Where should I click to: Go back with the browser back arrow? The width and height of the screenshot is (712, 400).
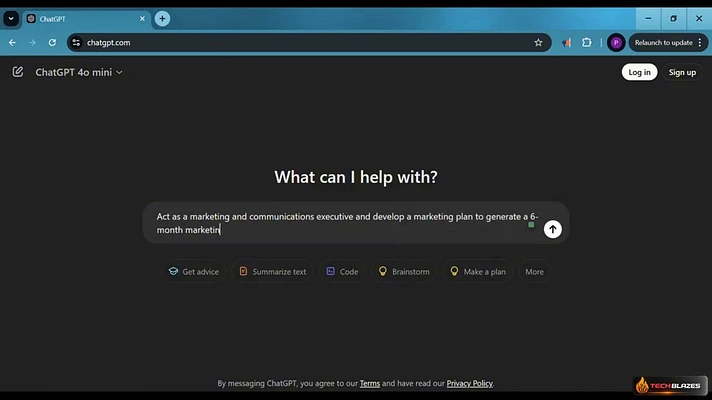[x=12, y=43]
